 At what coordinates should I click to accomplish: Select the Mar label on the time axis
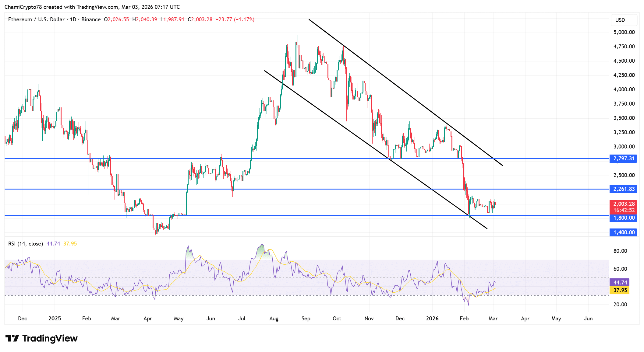pyautogui.click(x=493, y=318)
